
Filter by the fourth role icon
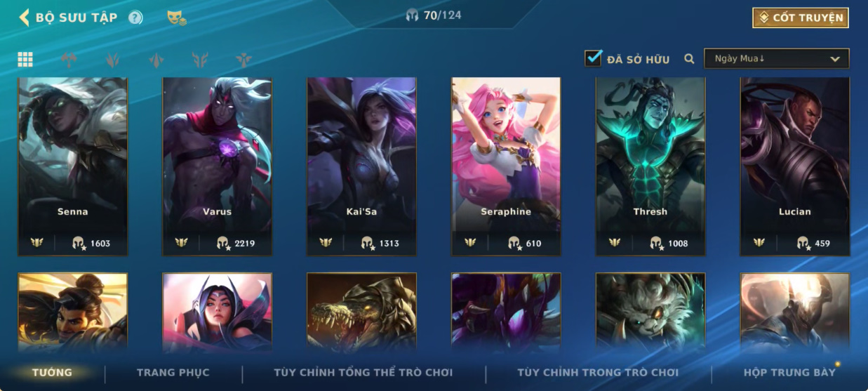(x=156, y=60)
